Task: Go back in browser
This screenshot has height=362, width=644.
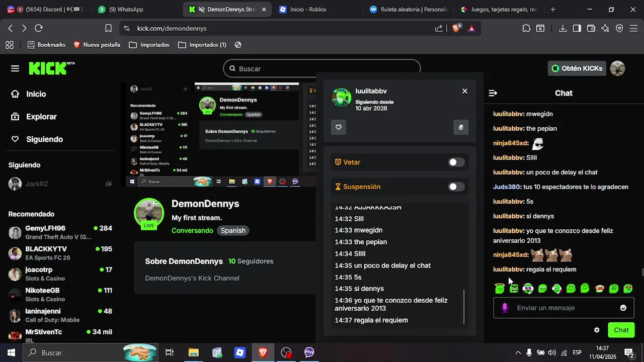Action: (x=11, y=29)
